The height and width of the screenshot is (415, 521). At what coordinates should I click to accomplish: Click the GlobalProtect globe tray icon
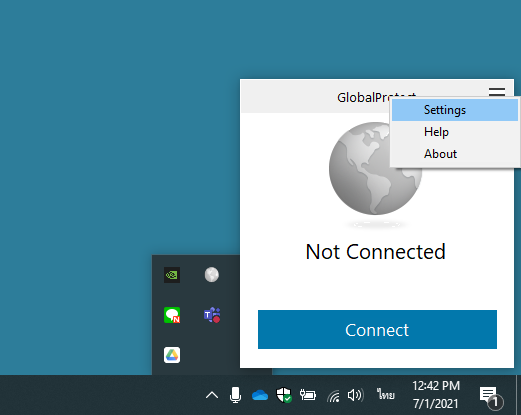[x=212, y=275]
